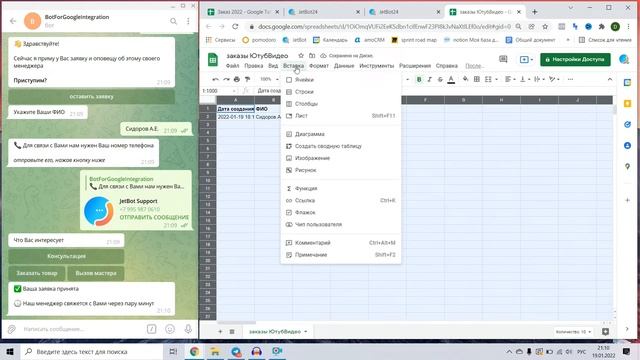Click the Вызов мастера bot button
The image size is (640, 360).
96,273
